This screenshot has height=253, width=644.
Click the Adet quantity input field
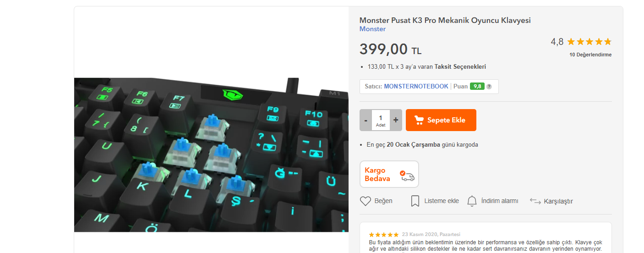pyautogui.click(x=381, y=120)
